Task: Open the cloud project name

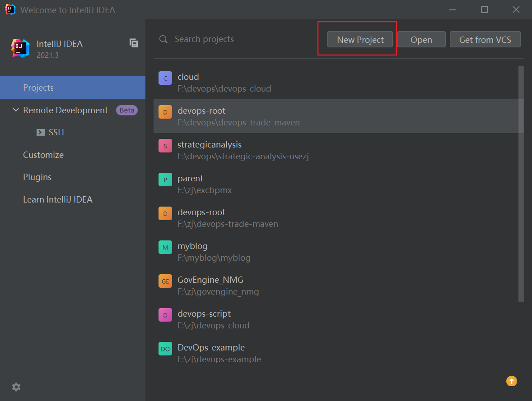Action: click(188, 77)
